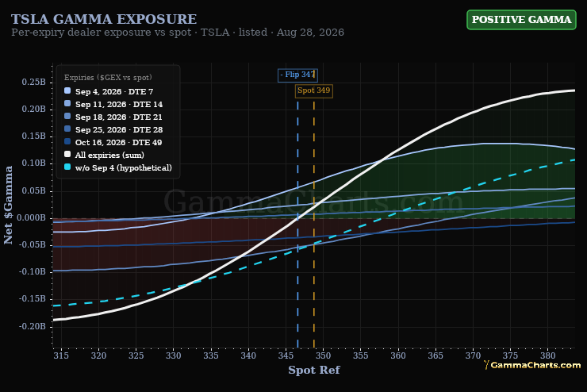
Task: Click the '380' x-axis tick label
Action: 547,355
